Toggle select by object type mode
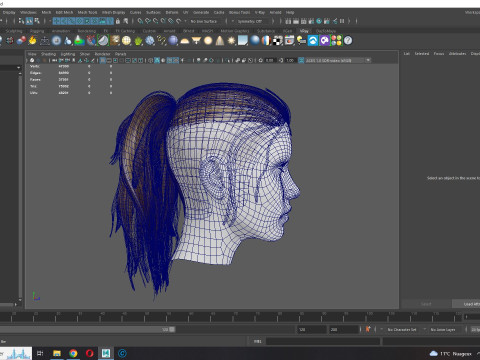This screenshot has width=480, height=360. [x=29, y=21]
